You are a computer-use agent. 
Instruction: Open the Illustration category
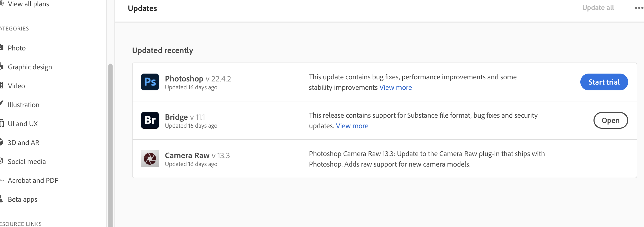tap(24, 105)
